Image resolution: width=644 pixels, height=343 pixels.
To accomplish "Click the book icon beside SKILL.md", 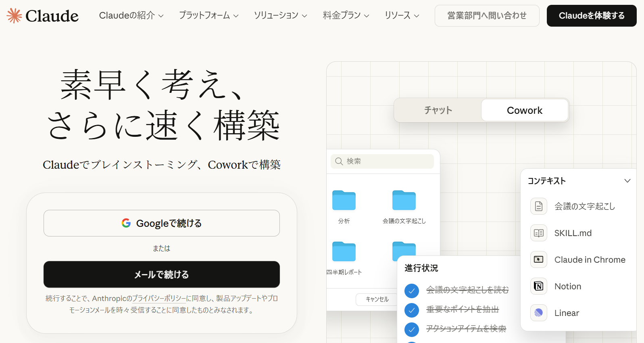I will (539, 233).
